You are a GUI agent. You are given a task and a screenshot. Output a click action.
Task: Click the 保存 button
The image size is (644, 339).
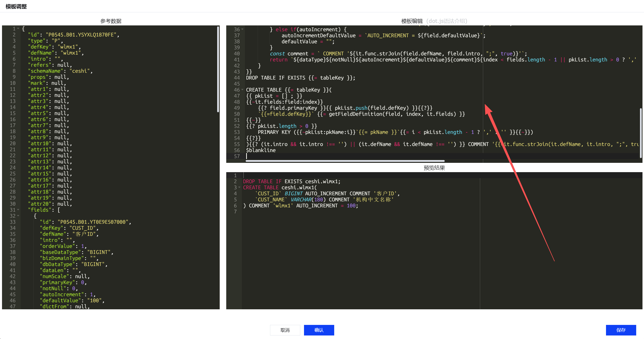point(621,330)
